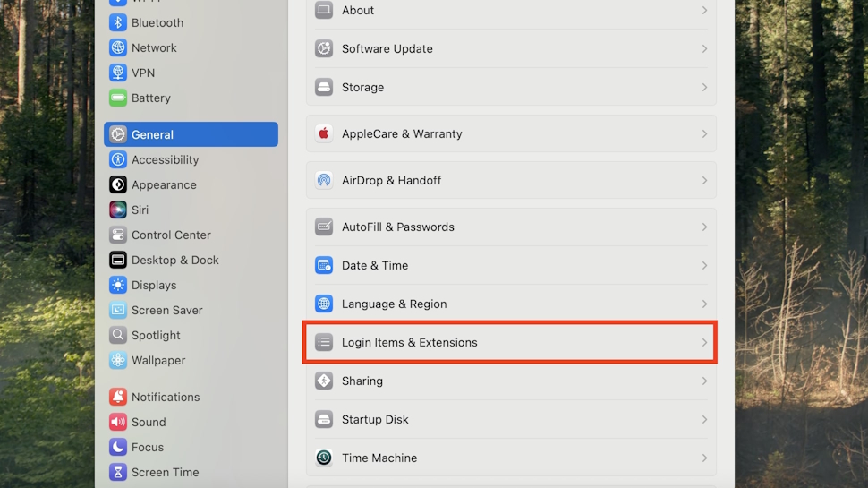
Task: Click the Time Machine clock icon
Action: click(324, 458)
